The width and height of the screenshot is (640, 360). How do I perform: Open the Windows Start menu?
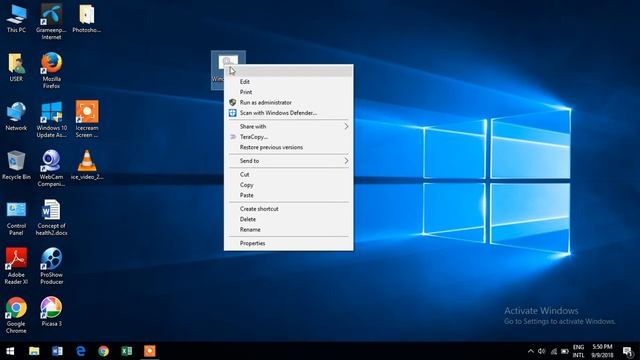[10, 351]
